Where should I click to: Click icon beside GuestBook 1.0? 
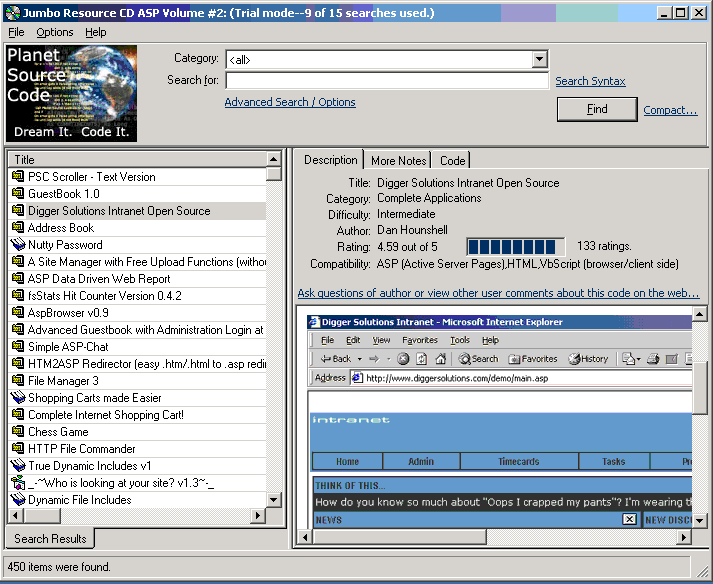pyautogui.click(x=18, y=193)
